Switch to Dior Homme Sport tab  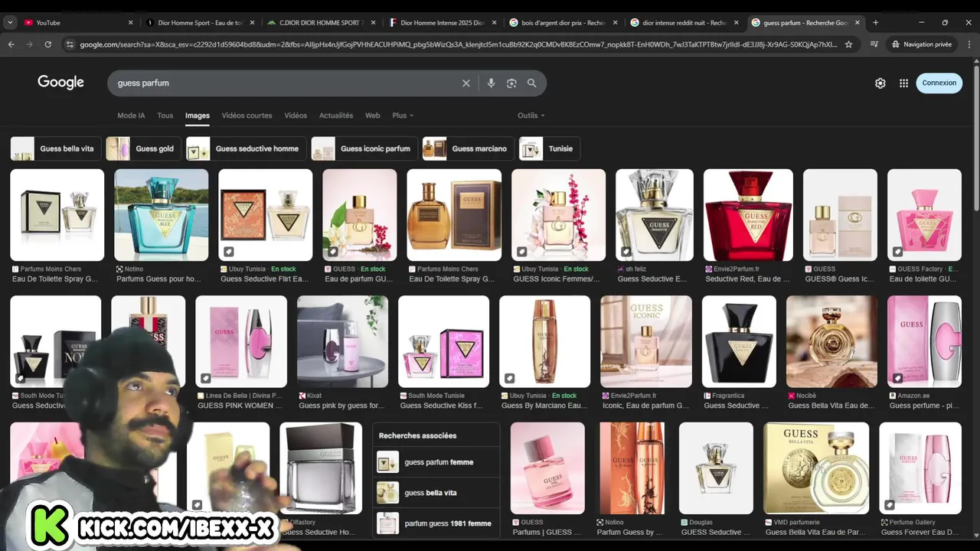(x=199, y=22)
